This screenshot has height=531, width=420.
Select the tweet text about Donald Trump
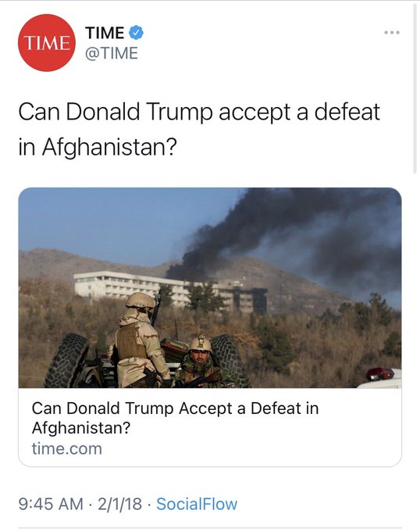tap(199, 129)
